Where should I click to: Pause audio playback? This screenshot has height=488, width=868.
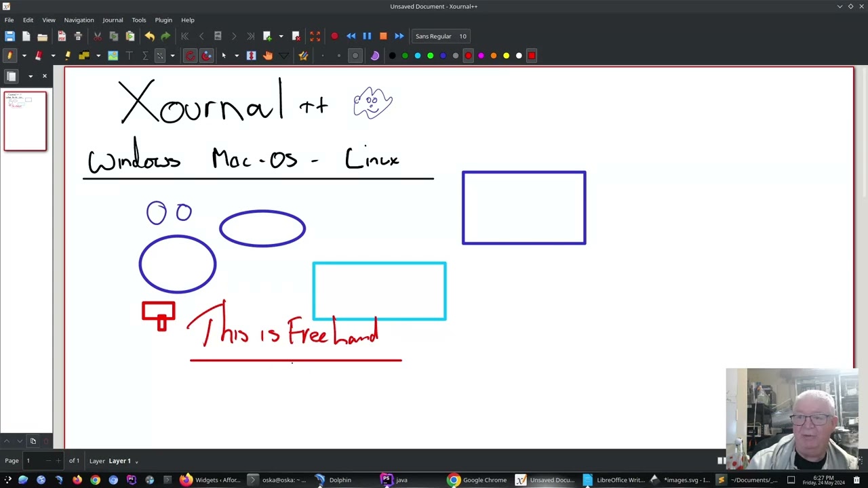pos(367,36)
